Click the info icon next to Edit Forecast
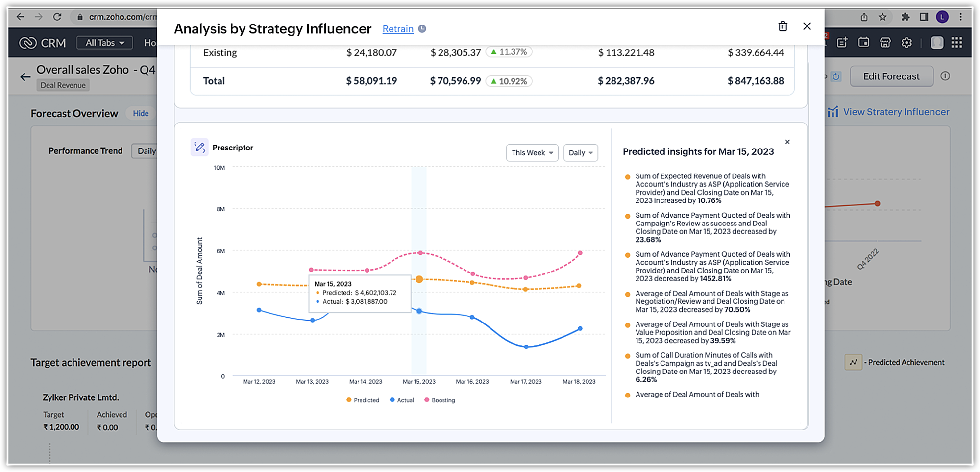The width and height of the screenshot is (980, 472). (x=945, y=76)
